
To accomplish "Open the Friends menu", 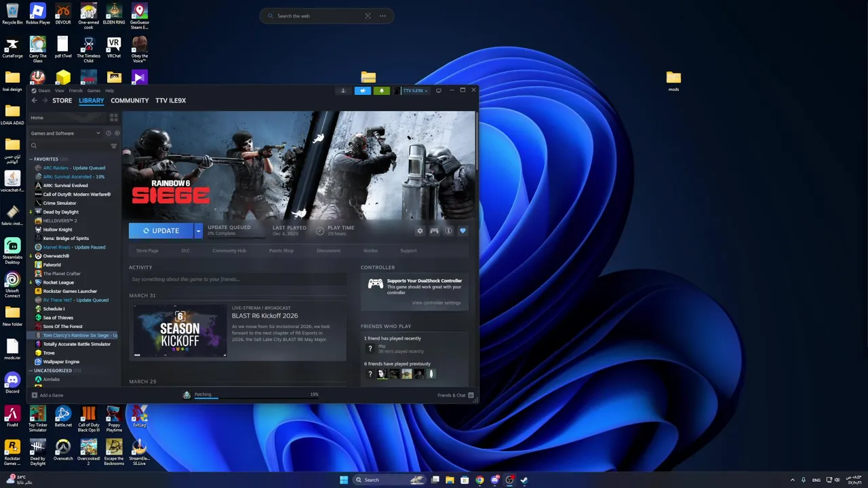I will tap(75, 90).
